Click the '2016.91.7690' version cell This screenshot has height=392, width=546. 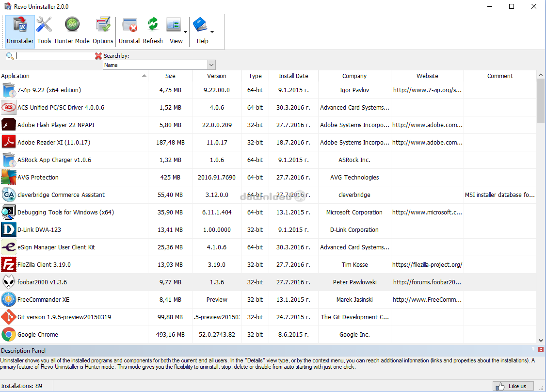click(x=217, y=178)
